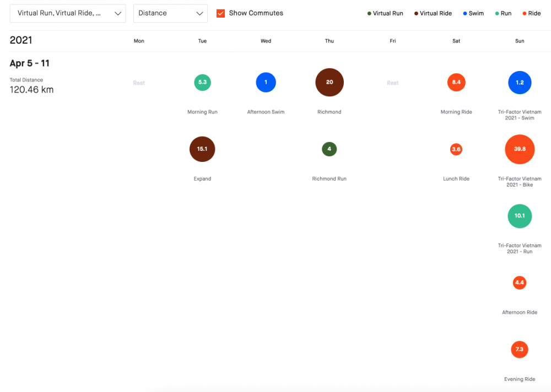This screenshot has height=392, width=551.
Task: Click the Ride legend entry
Action: coord(531,13)
